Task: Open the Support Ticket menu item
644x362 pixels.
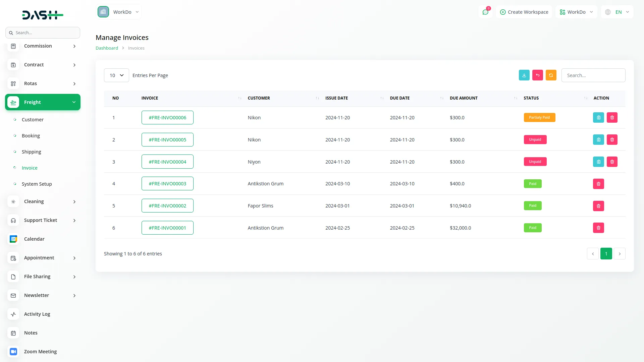Action: coord(40,220)
